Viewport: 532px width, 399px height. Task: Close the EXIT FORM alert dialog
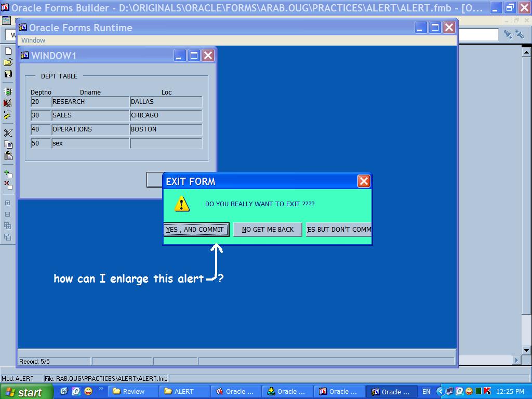pyautogui.click(x=364, y=181)
